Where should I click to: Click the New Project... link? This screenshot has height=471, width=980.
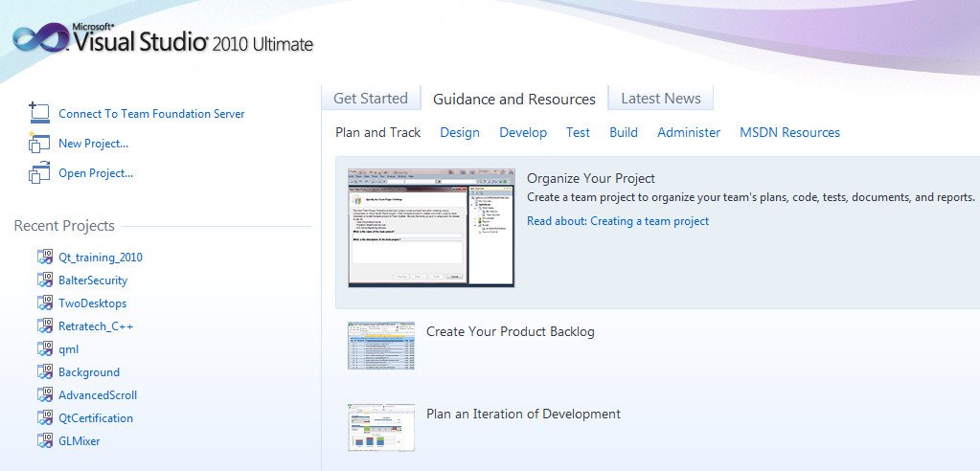point(93,144)
